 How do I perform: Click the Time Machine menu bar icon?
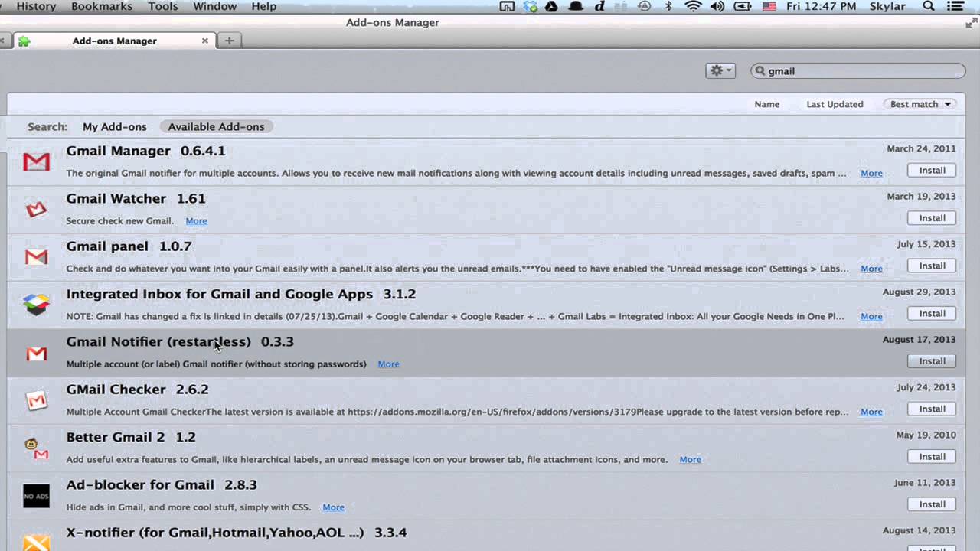[645, 6]
